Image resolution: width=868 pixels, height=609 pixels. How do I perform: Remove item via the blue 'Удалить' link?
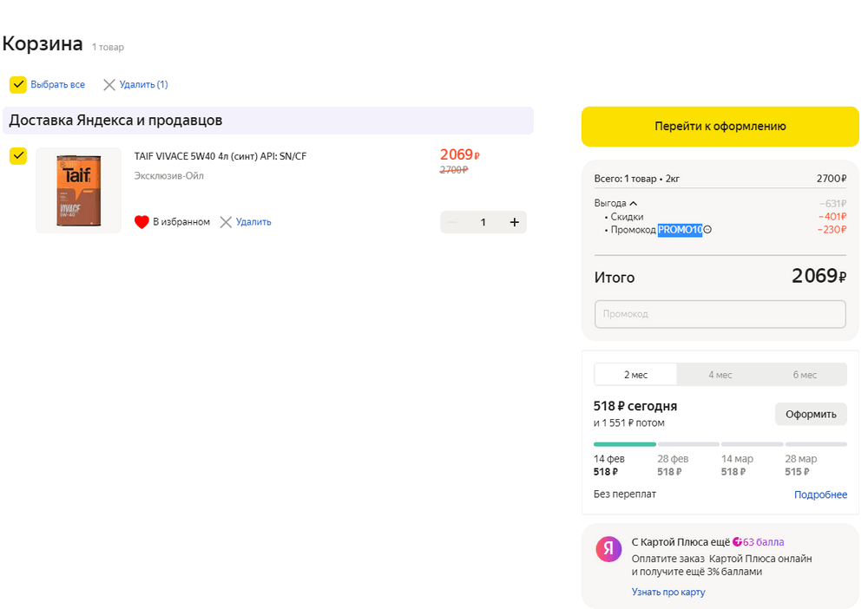(253, 222)
